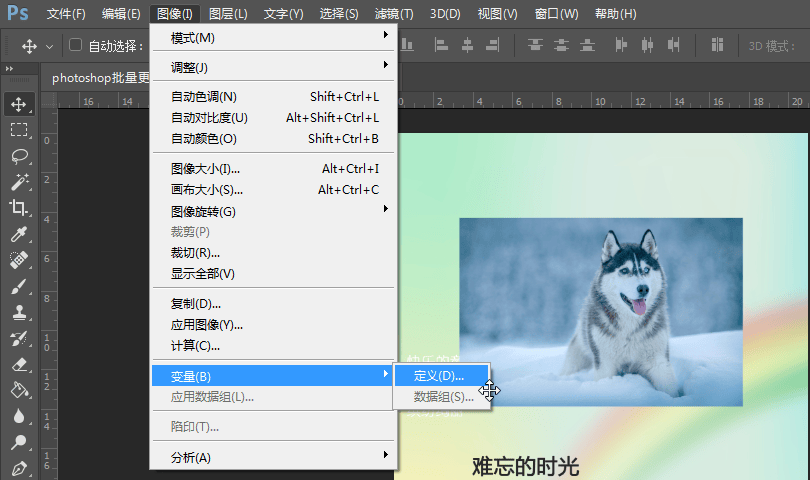Choose 应用图像(Y)... menu entry
810x480 pixels.
click(x=274, y=324)
